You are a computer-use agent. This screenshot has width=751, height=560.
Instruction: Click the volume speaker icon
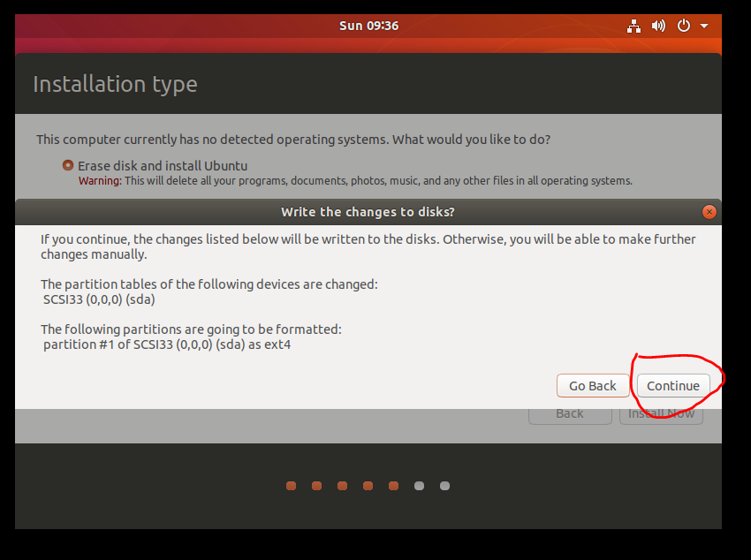tap(658, 26)
